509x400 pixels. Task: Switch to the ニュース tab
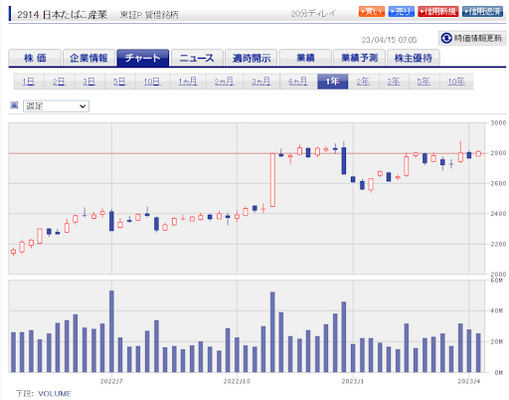coord(197,58)
